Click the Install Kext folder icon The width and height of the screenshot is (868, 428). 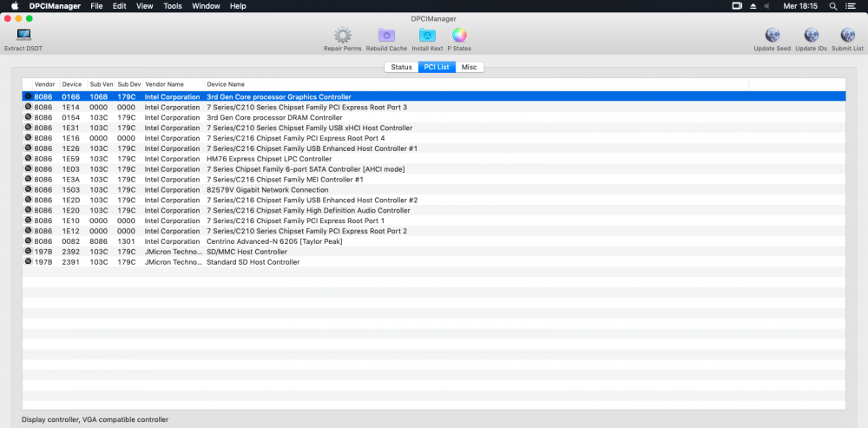point(427,36)
